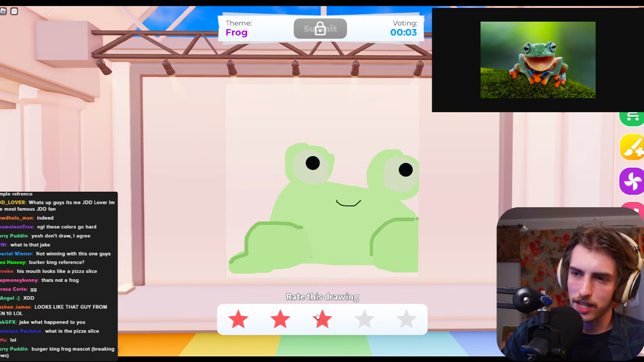Give the frog drawing five stars
The image size is (644, 362).
point(407,319)
